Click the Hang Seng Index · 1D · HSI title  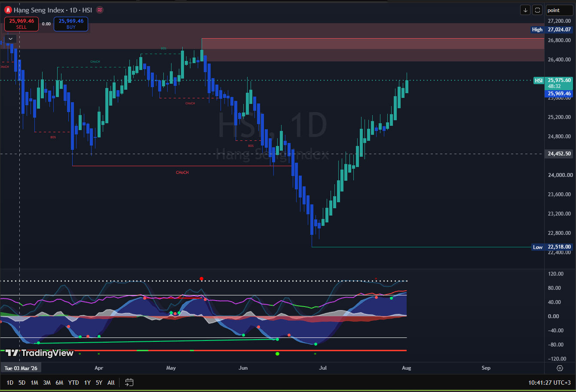[x=53, y=10]
